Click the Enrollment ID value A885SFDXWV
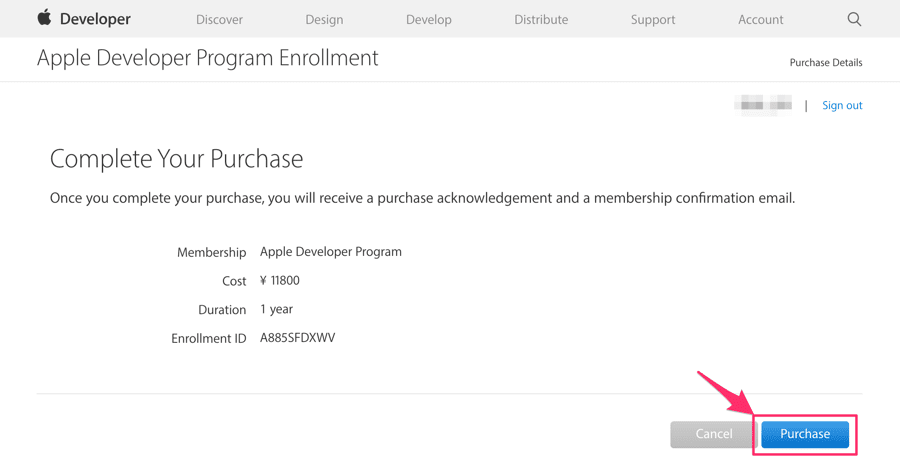900x473 pixels. point(298,338)
